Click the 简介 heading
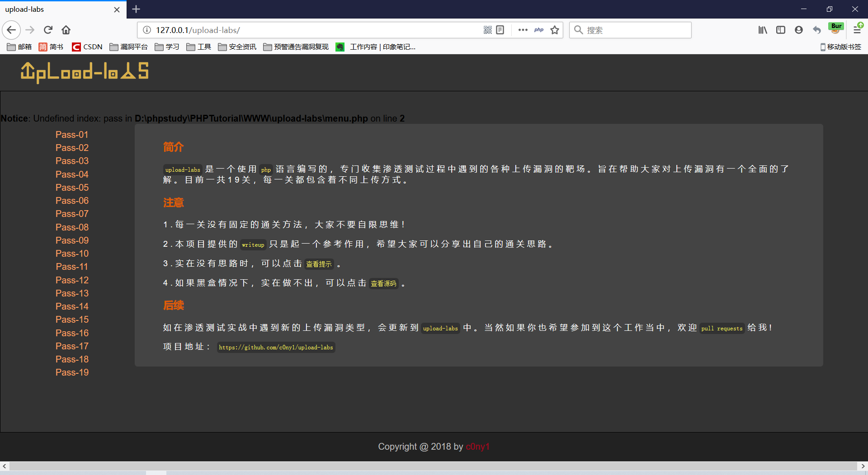Image resolution: width=868 pixels, height=475 pixels. 173,147
